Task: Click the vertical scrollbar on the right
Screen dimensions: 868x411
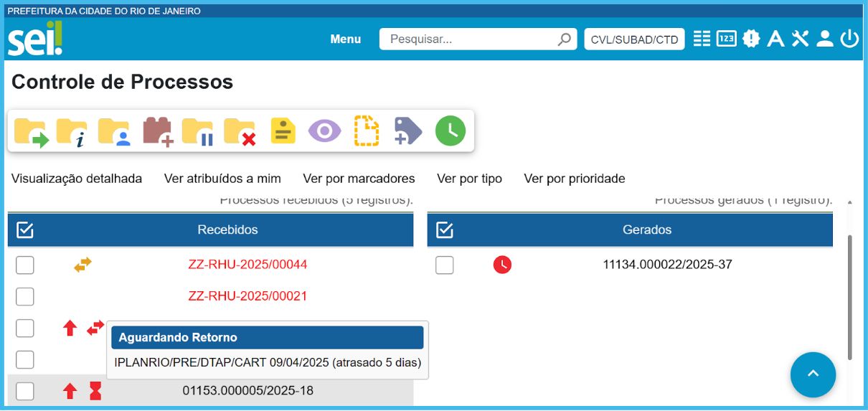Action: [x=850, y=296]
